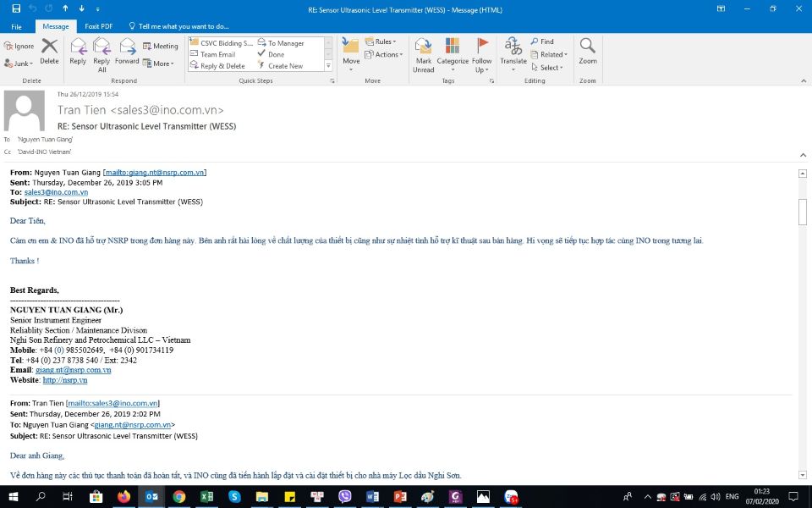This screenshot has width=812, height=508.
Task: Mark the message as Unread
Action: [x=423, y=54]
